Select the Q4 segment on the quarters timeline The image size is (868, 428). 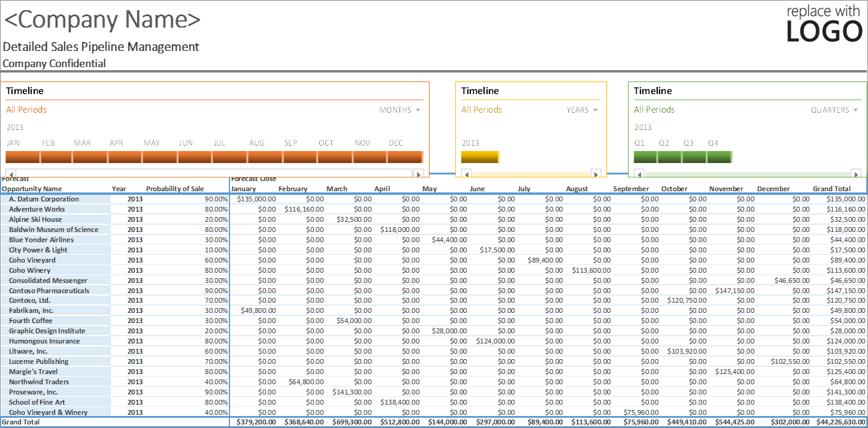click(720, 157)
